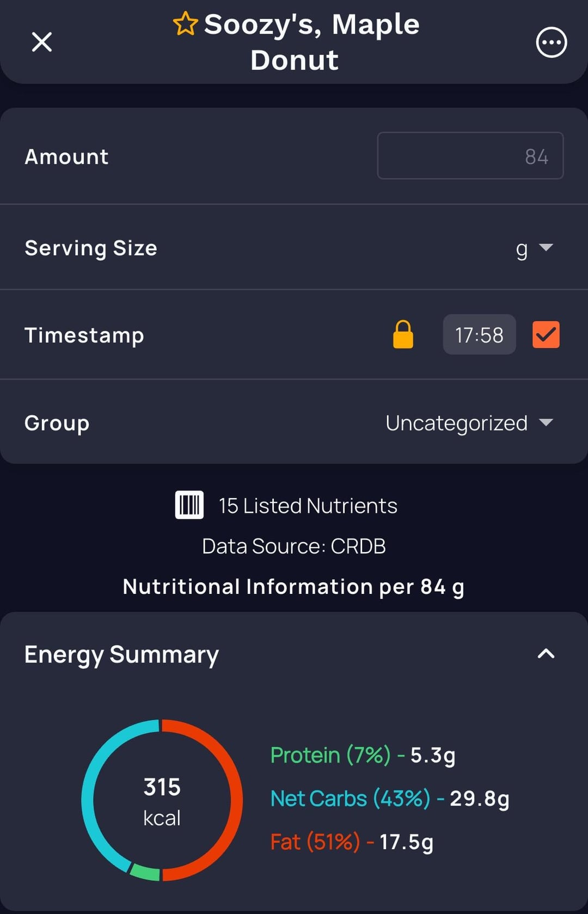The height and width of the screenshot is (914, 588).
Task: Toggle the timestamp lock icon
Action: coord(403,334)
